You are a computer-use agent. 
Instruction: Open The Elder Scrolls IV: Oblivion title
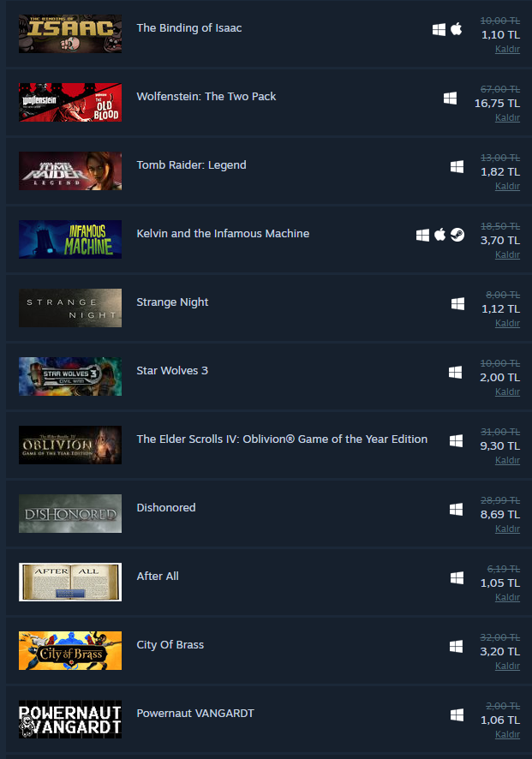coord(282,439)
